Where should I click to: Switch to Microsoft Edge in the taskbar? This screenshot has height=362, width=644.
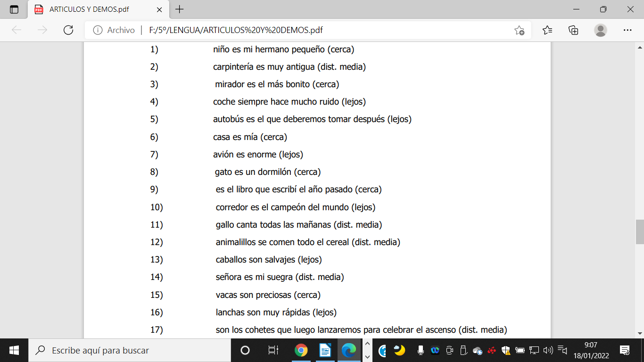pyautogui.click(x=349, y=350)
